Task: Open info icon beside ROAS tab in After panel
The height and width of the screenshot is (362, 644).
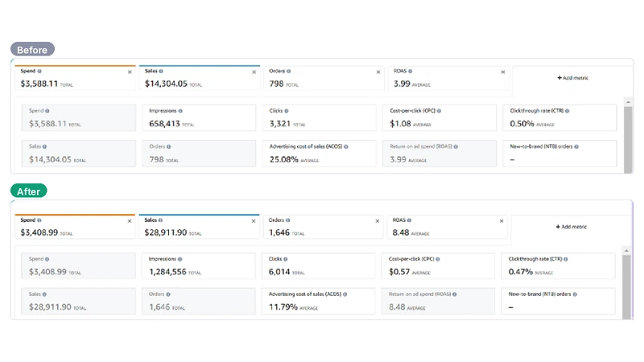Action: point(409,220)
